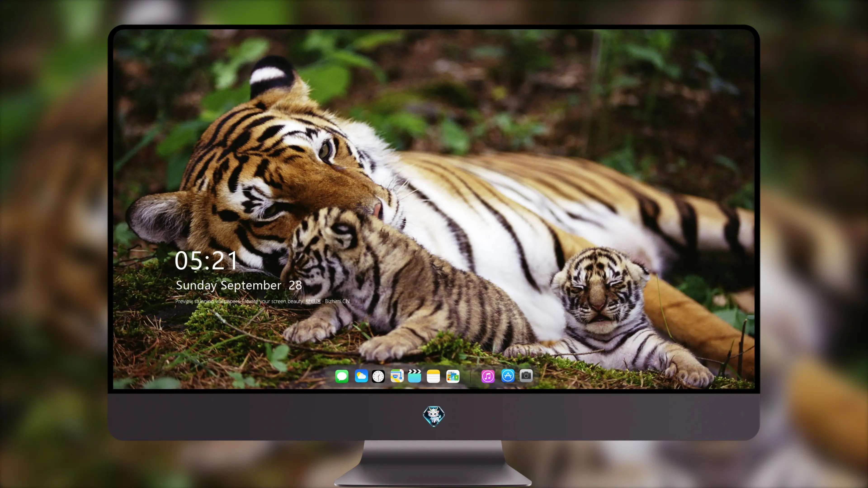Image resolution: width=868 pixels, height=488 pixels.
Task: Open the App Store icon
Action: click(x=508, y=376)
